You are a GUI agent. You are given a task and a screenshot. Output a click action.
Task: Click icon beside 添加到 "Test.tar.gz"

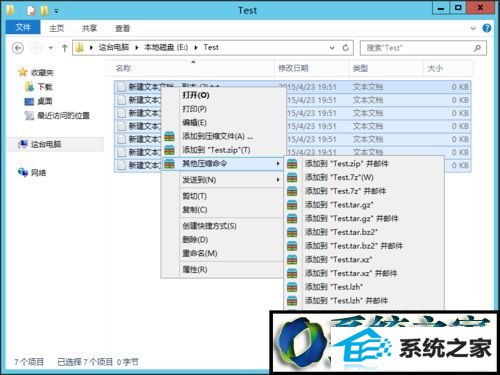coord(292,205)
